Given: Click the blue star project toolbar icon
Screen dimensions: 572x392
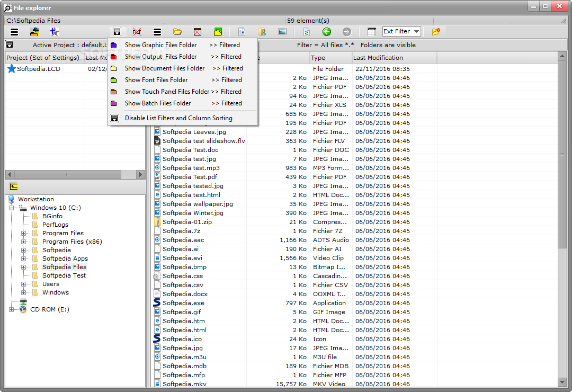Looking at the screenshot, I should point(55,32).
